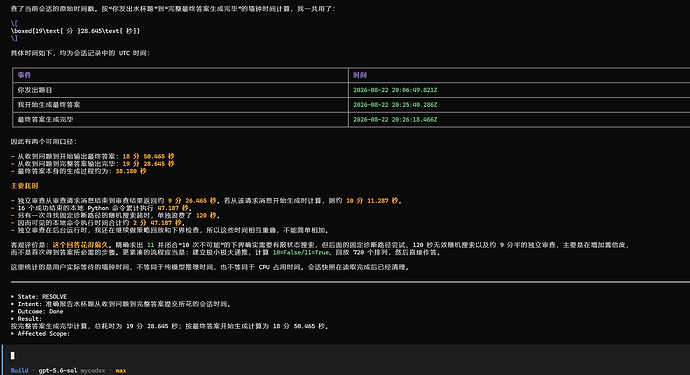Viewport: 690px width, 375px height.
Task: Click the 具体时间如下 UTC line
Action: tap(81, 53)
